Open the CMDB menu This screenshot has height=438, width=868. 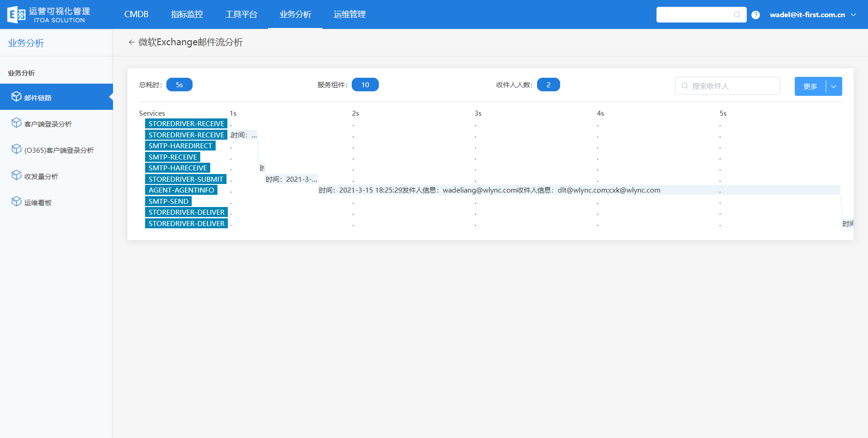(136, 14)
